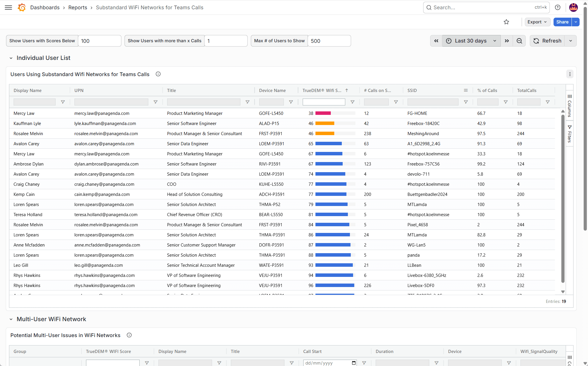Open Device Name column filter
This screenshot has width=588, height=366.
(291, 102)
